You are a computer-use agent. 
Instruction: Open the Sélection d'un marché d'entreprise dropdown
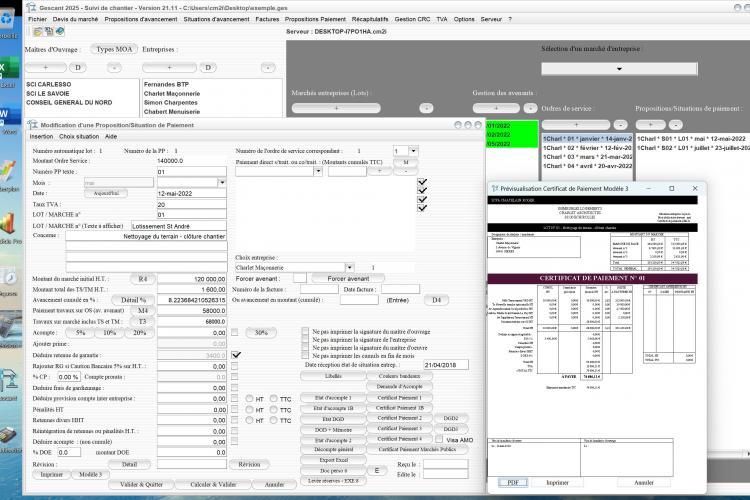pyautogui.click(x=619, y=68)
